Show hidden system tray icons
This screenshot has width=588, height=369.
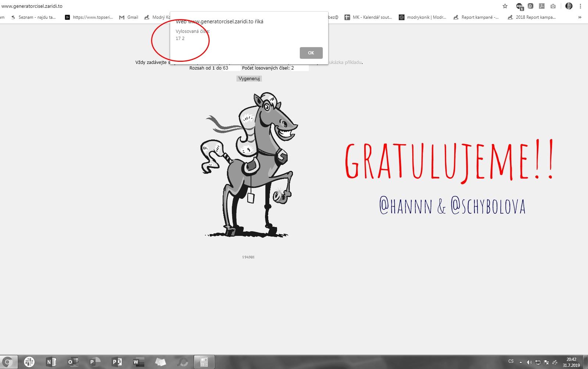tap(520, 362)
